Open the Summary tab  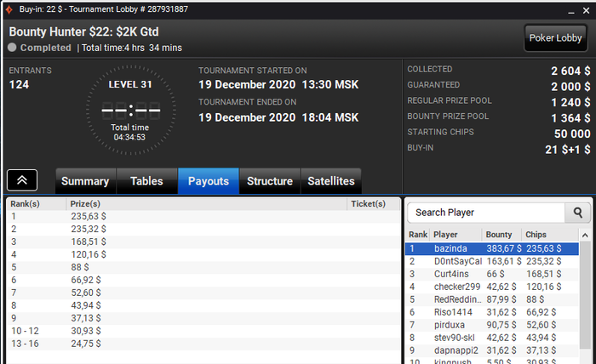click(x=85, y=181)
